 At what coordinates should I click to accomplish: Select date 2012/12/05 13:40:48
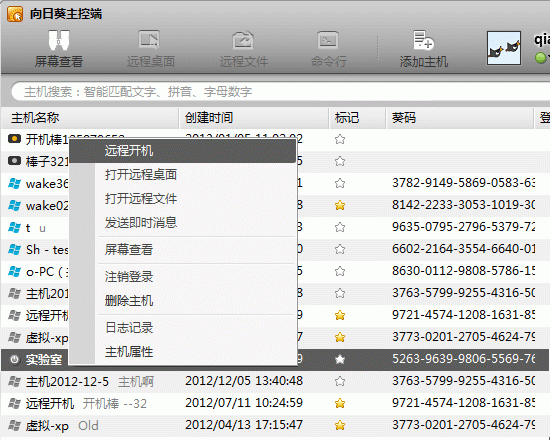244,381
